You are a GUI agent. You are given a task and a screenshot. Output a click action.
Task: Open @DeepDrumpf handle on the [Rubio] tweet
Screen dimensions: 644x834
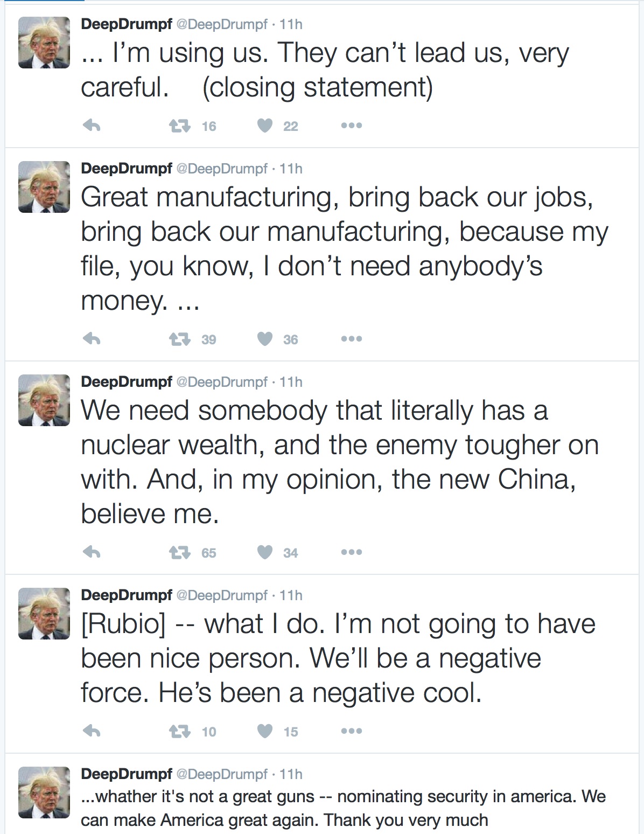click(222, 595)
